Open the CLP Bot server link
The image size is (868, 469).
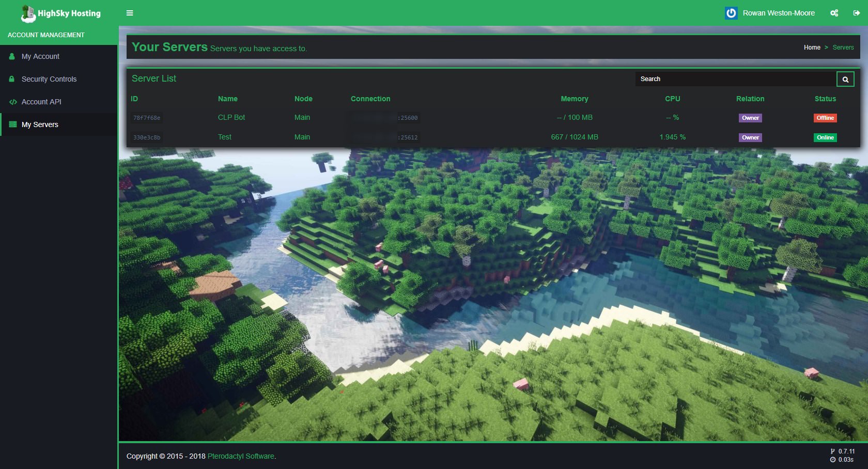tap(231, 117)
